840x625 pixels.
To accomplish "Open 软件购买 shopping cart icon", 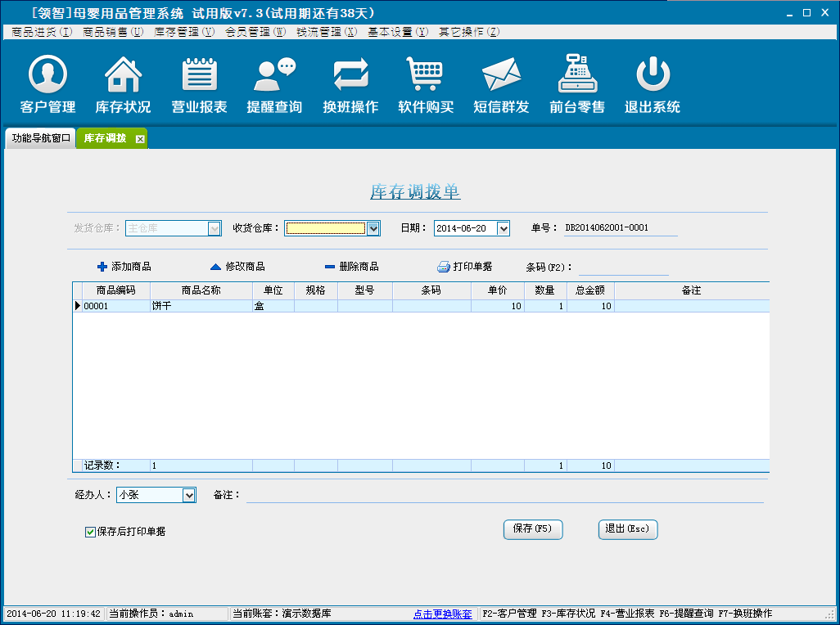I will (426, 75).
